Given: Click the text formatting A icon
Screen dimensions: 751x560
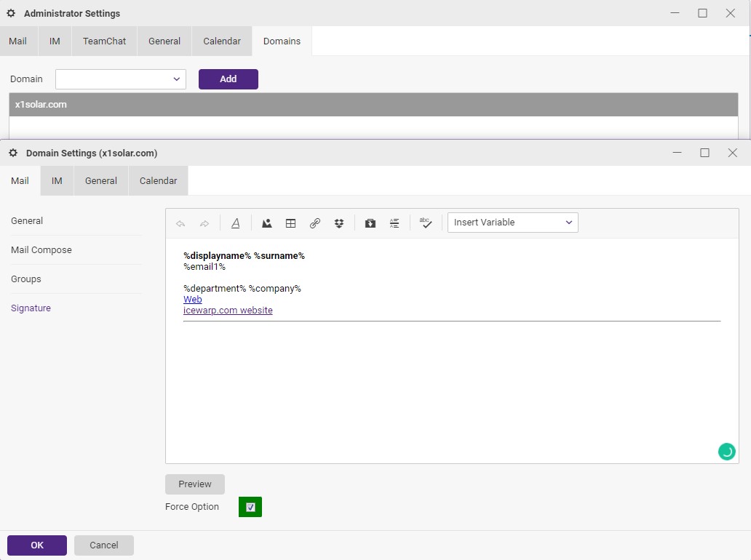Looking at the screenshot, I should (x=236, y=223).
